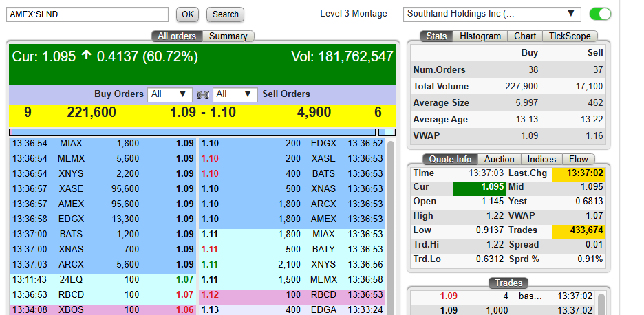Click the Average Size buy value 5,997
This screenshot has height=315, width=644.
coord(526,103)
